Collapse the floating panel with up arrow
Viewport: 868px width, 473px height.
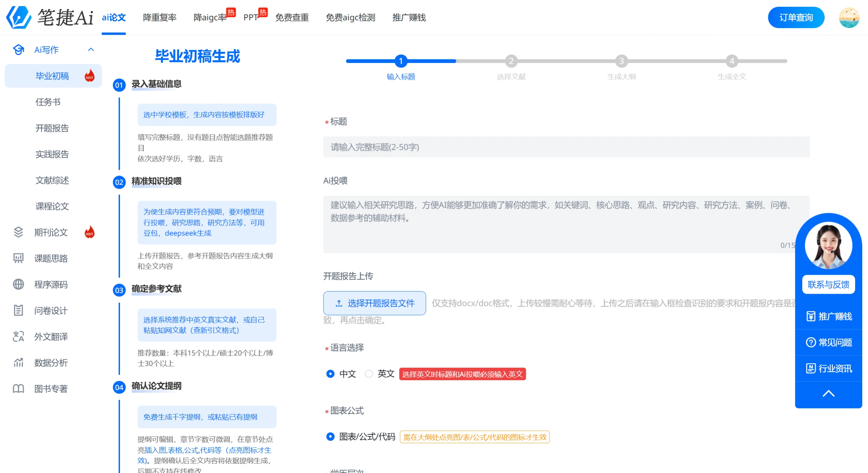828,393
